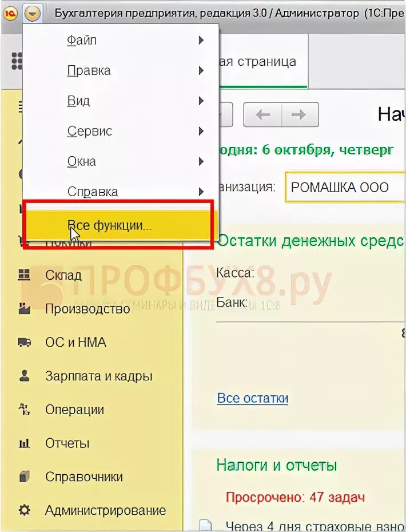Viewport: 406px width, 532px height.
Task: Open the Производство section
Action: point(87,309)
